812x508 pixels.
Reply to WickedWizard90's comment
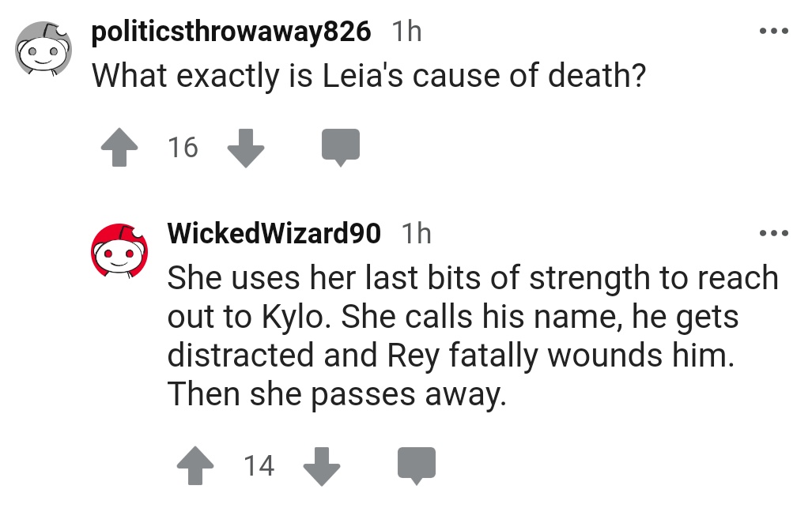pyautogui.click(x=416, y=466)
